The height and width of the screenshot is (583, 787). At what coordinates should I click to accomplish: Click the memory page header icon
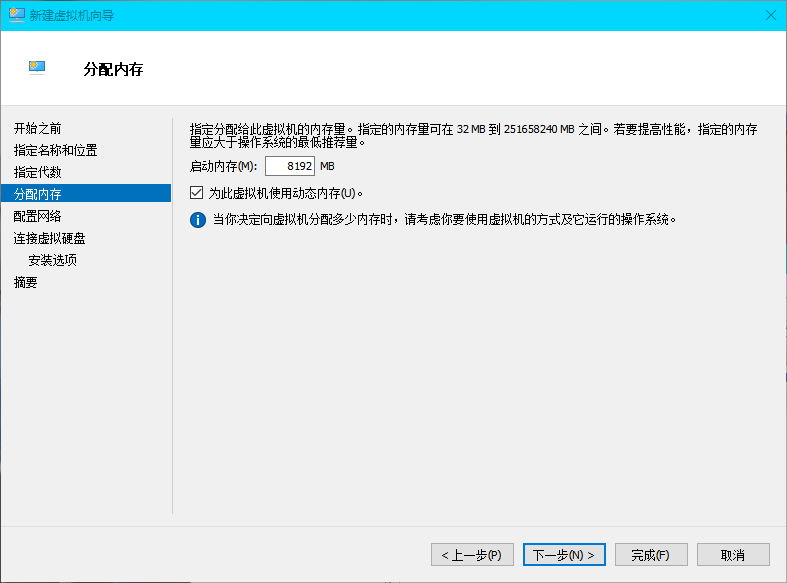[37, 68]
